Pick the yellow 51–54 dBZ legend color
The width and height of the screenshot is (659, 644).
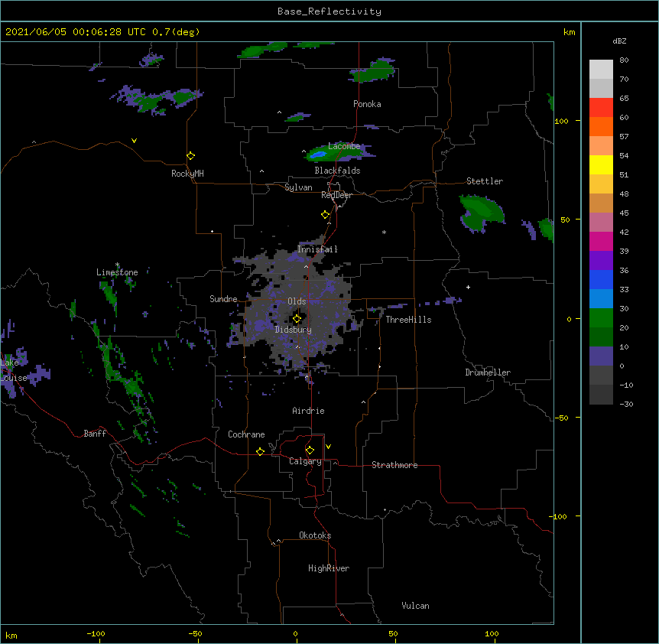click(x=601, y=164)
